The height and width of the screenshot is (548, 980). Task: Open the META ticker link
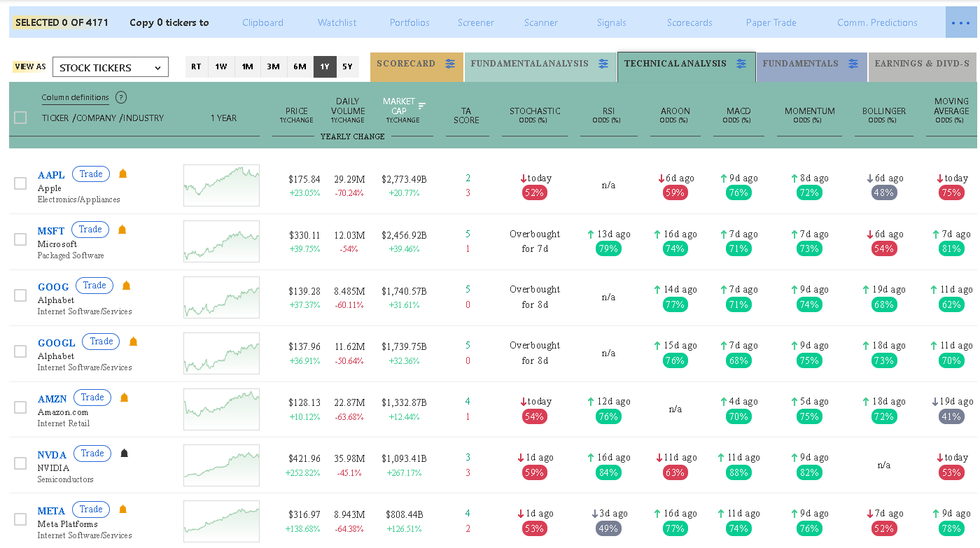[x=52, y=511]
